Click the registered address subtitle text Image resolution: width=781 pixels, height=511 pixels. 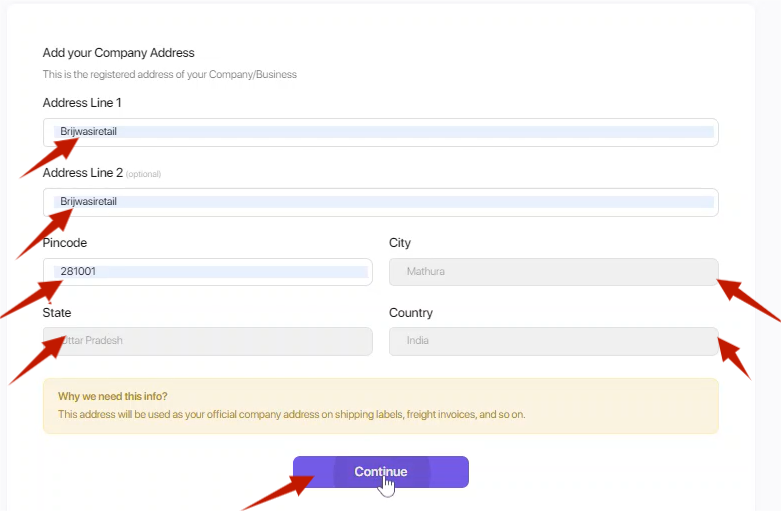169,74
